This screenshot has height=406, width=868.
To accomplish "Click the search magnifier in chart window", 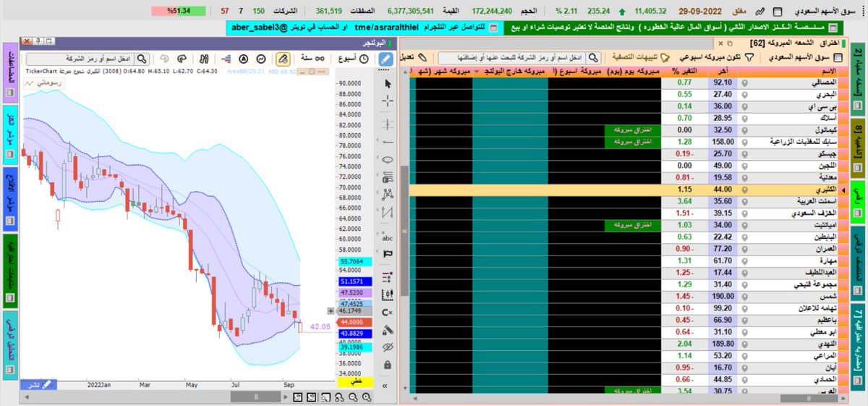I will pos(142,59).
